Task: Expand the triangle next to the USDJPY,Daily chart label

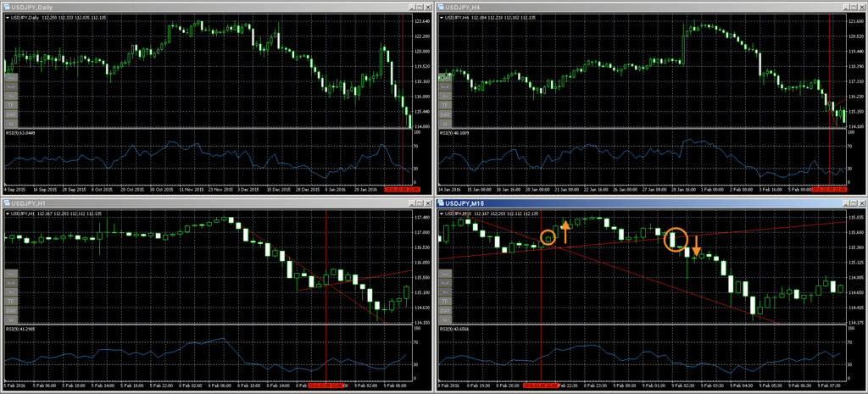Action: click(x=7, y=17)
